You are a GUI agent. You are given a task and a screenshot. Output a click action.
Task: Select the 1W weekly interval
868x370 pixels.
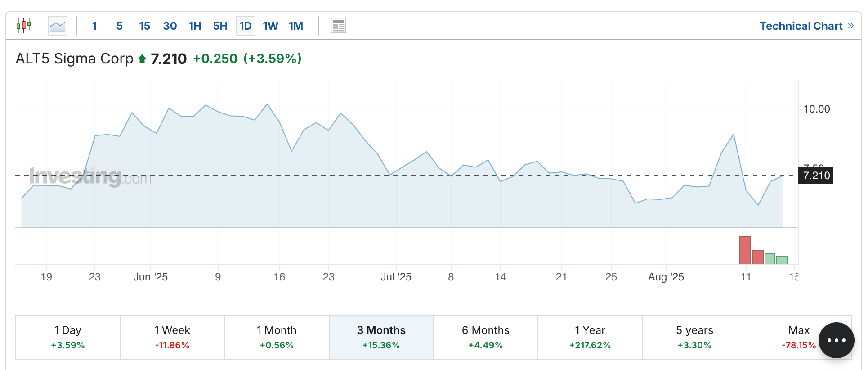[x=270, y=26]
